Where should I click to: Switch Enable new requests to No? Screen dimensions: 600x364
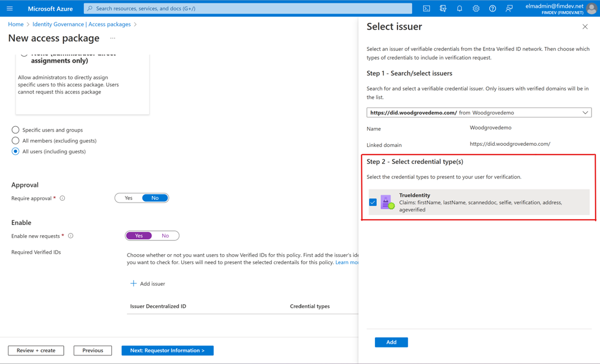(x=165, y=236)
